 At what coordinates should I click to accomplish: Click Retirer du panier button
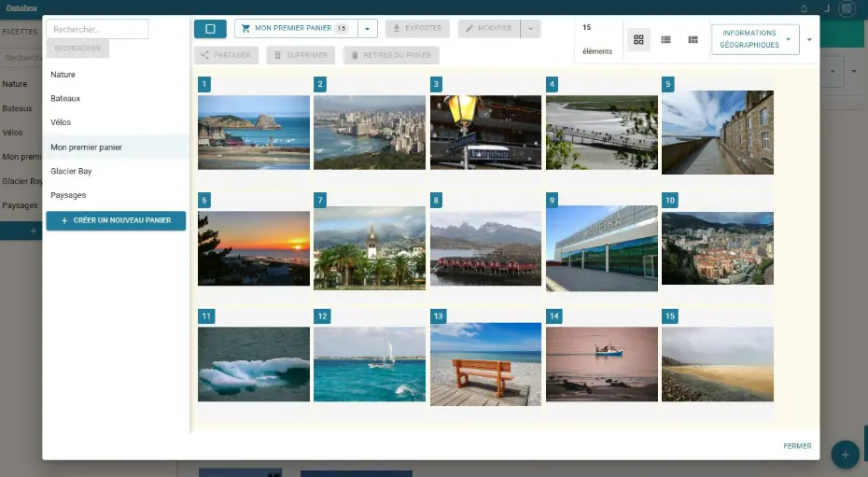coord(391,55)
